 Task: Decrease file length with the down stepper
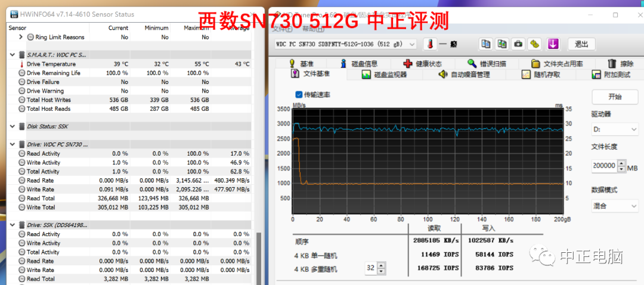[x=621, y=169]
